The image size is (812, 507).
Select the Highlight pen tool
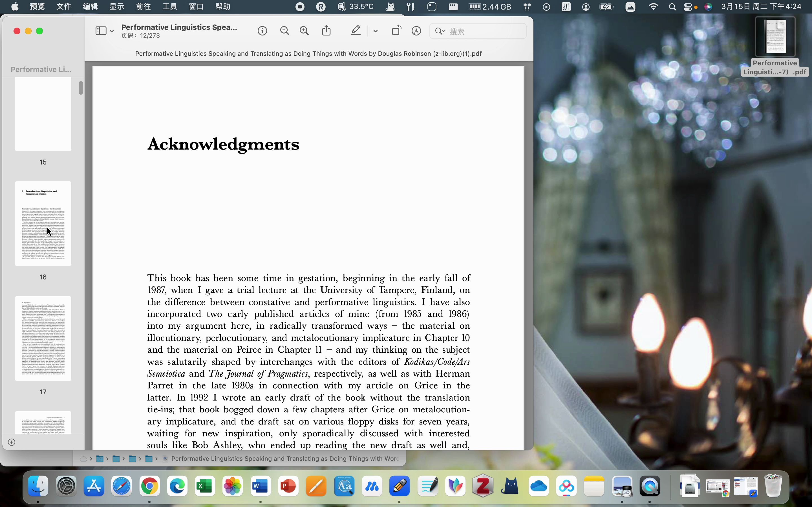tap(356, 31)
